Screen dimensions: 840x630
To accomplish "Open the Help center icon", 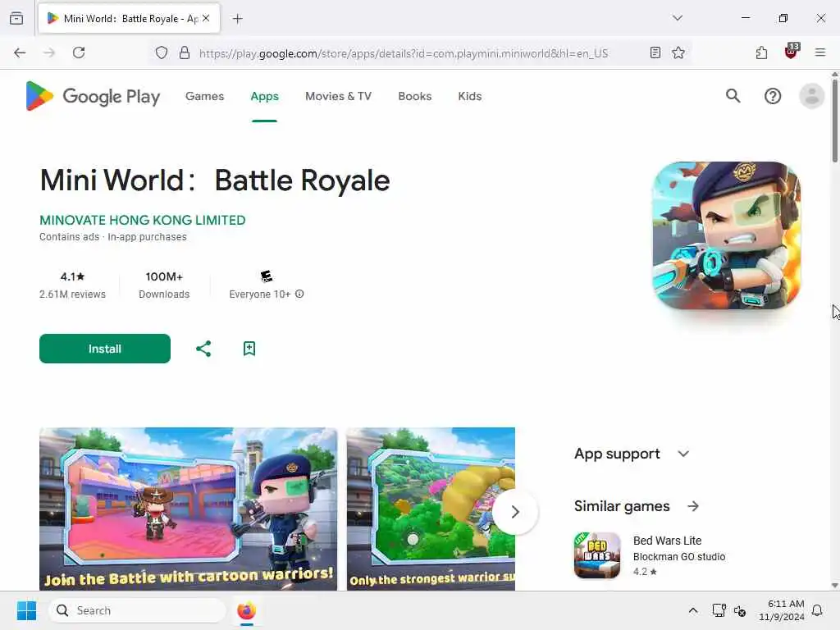I will 773,97.
